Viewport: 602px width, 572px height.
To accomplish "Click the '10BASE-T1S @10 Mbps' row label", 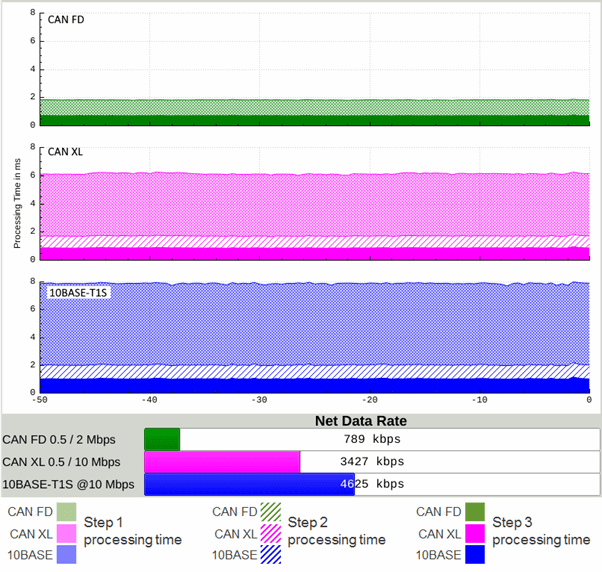I will (66, 484).
